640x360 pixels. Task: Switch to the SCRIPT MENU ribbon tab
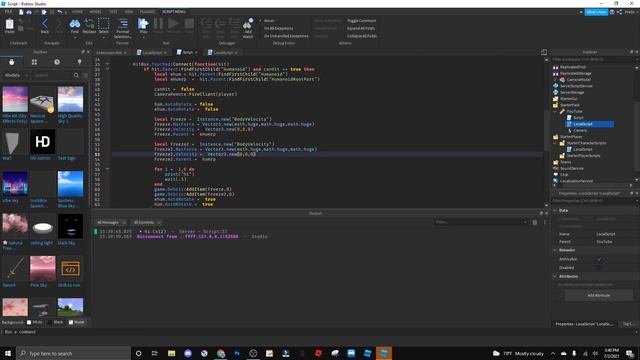click(173, 12)
